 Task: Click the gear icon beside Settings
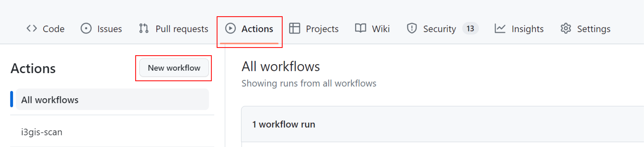click(x=566, y=28)
